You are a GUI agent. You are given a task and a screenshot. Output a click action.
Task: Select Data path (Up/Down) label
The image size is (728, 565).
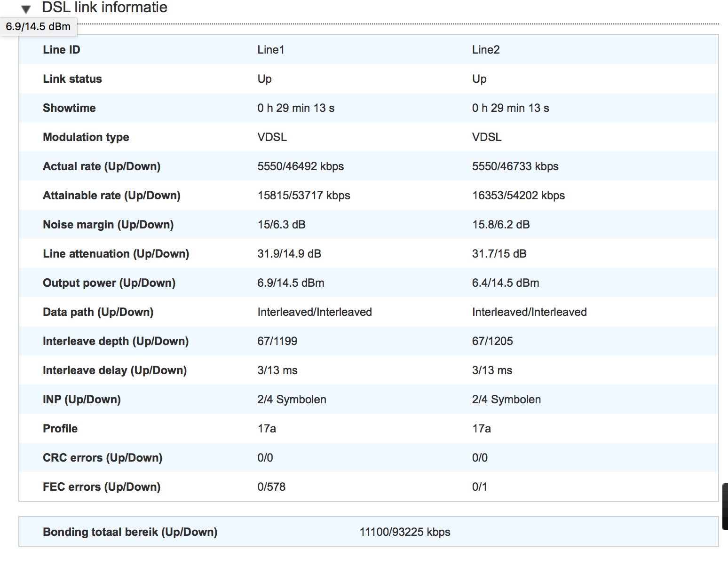click(98, 312)
